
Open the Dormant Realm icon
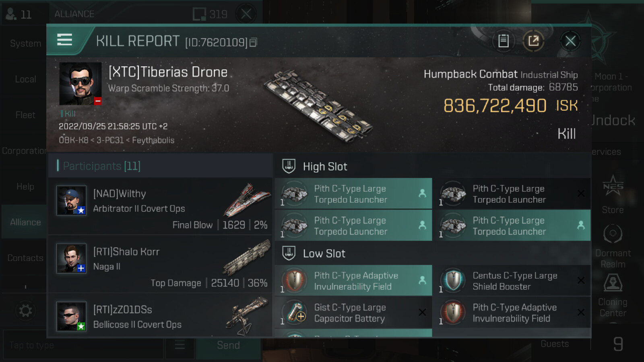point(613,246)
